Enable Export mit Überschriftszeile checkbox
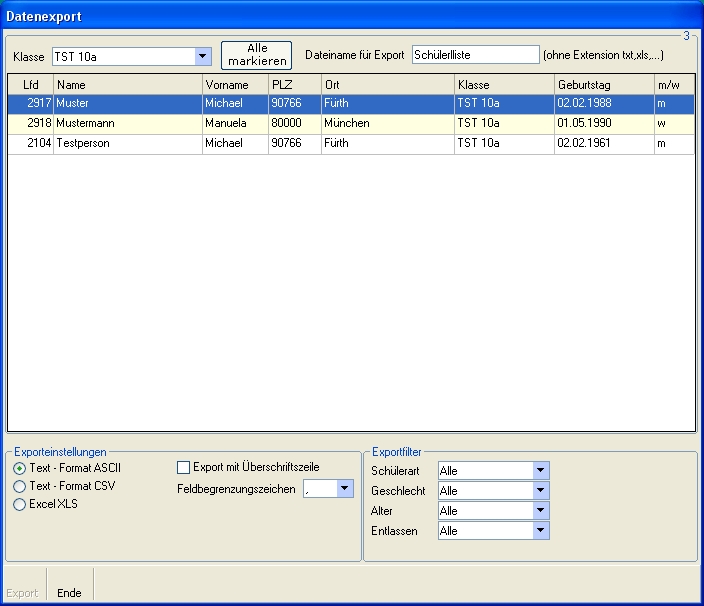Viewport: 704px width, 606px height. coord(183,467)
